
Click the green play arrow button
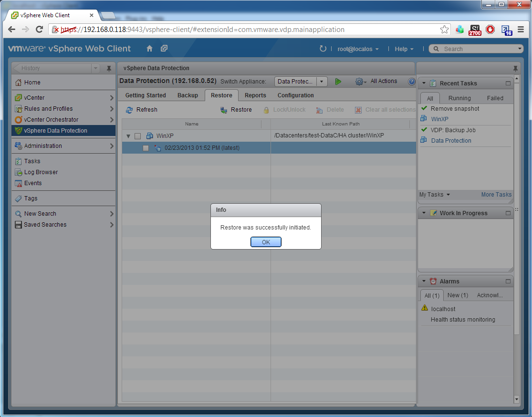[338, 82]
